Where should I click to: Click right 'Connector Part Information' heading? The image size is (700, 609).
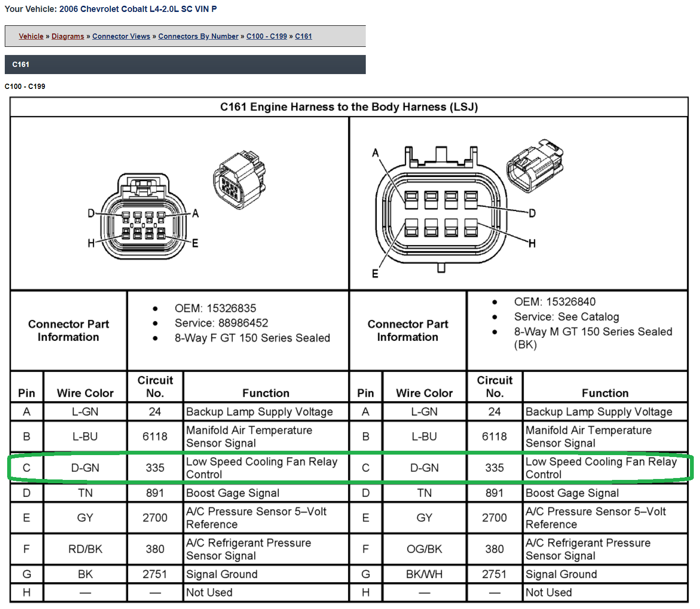tap(408, 330)
